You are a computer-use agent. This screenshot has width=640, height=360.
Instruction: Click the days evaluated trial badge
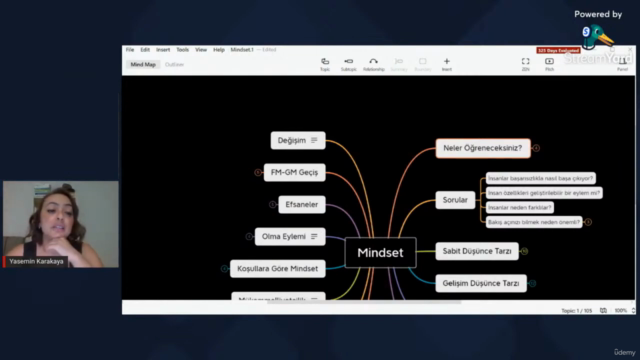(x=558, y=51)
